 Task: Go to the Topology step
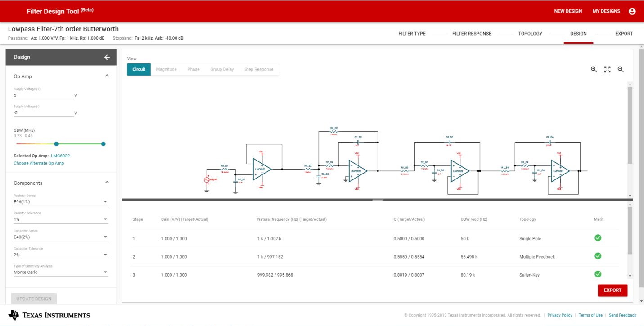click(530, 34)
